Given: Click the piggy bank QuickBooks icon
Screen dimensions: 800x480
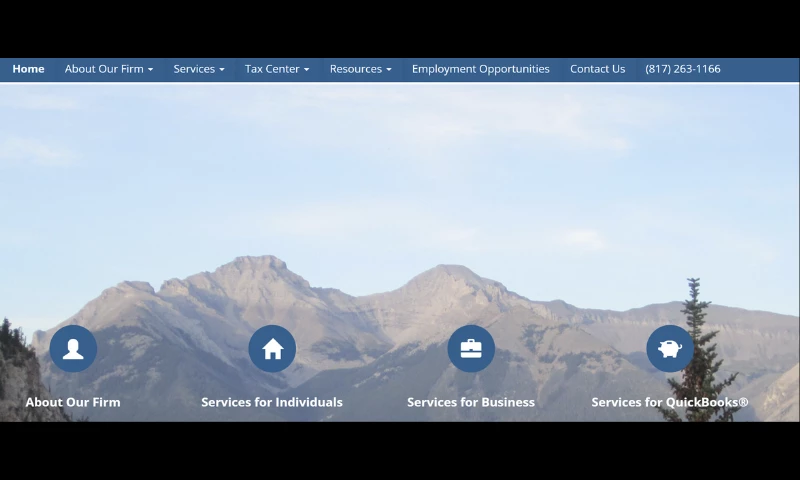Looking at the screenshot, I should point(670,348).
